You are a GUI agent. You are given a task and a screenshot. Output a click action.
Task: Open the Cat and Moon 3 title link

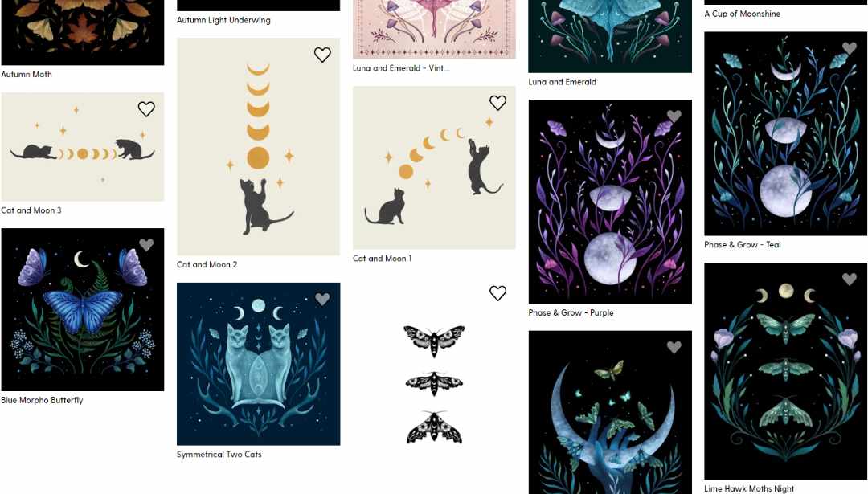31,210
